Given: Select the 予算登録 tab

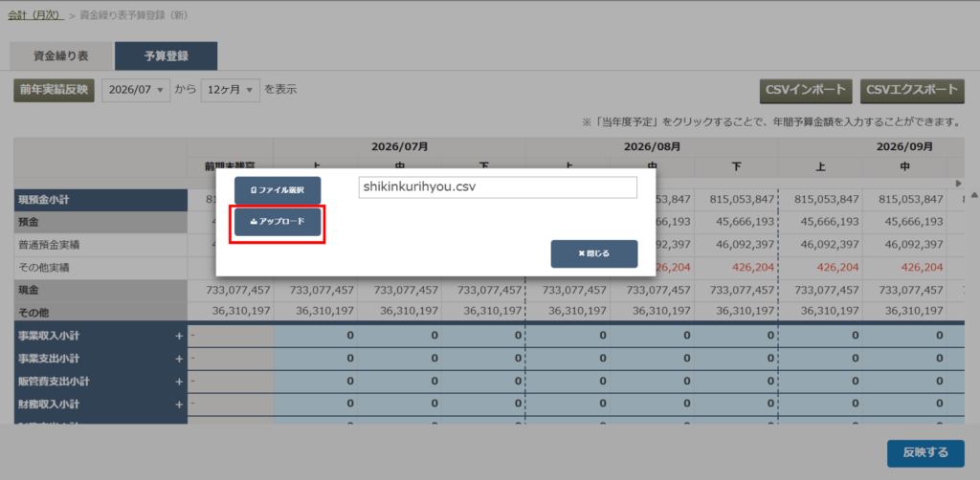Looking at the screenshot, I should pos(167,56).
